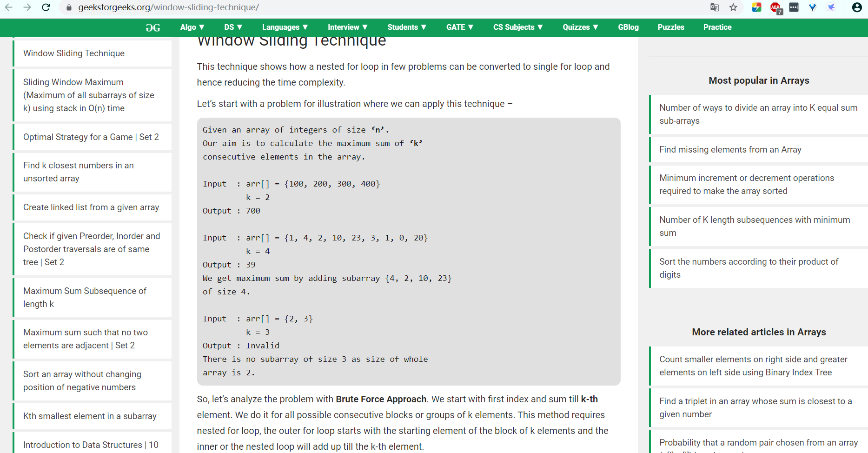Open Optimal Strategy for a Game Set 2
This screenshot has width=868, height=453.
91,137
